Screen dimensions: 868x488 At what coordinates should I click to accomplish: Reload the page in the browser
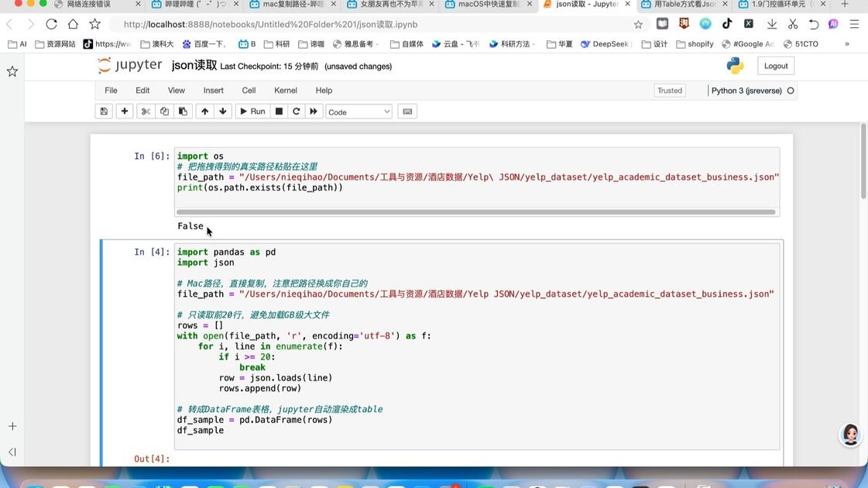51,24
